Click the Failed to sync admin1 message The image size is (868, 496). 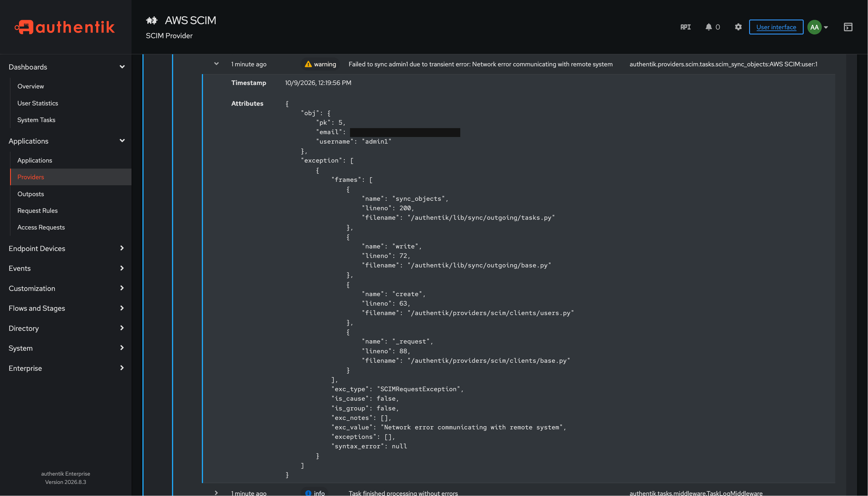point(480,64)
